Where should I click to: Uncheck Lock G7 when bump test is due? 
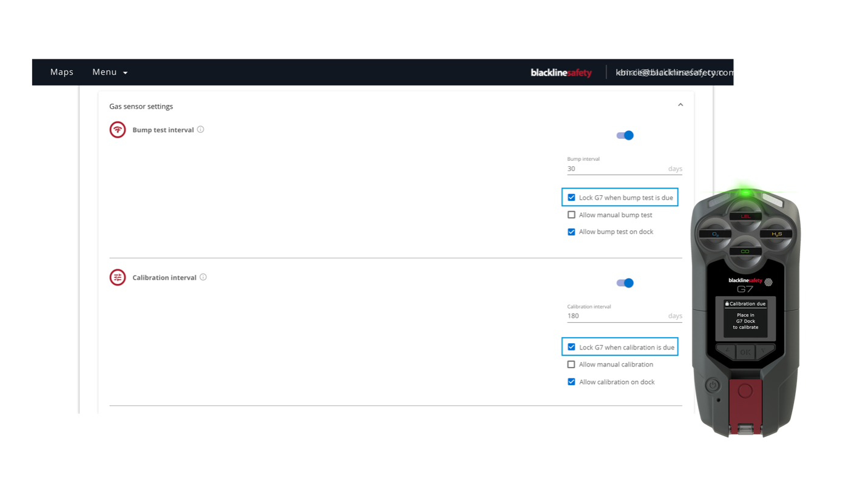571,198
